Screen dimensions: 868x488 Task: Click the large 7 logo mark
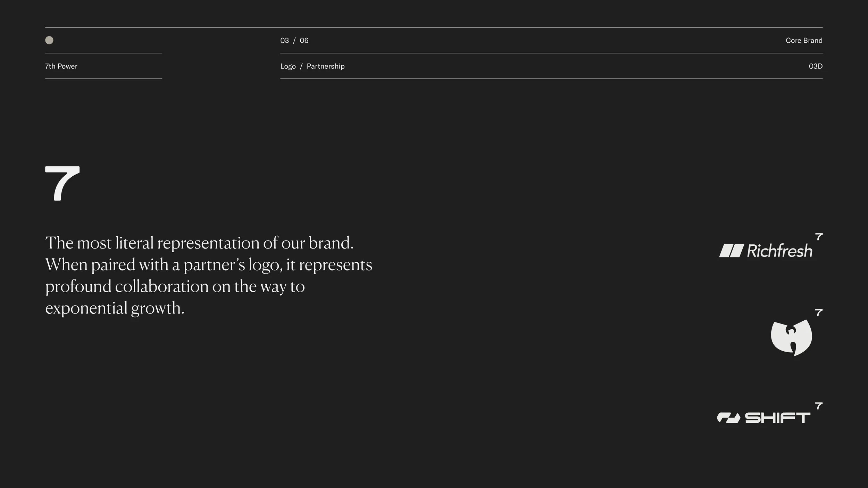pos(62,183)
